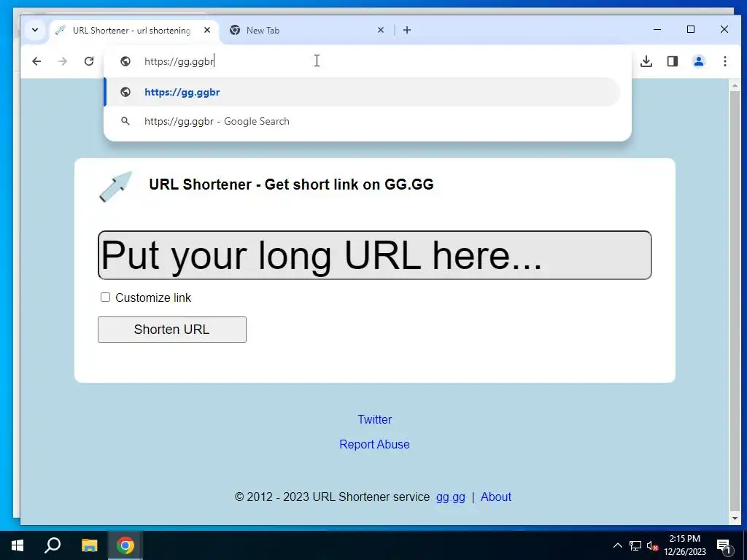The height and width of the screenshot is (560, 747).
Task: Click the browser forward arrow
Action: point(63,61)
